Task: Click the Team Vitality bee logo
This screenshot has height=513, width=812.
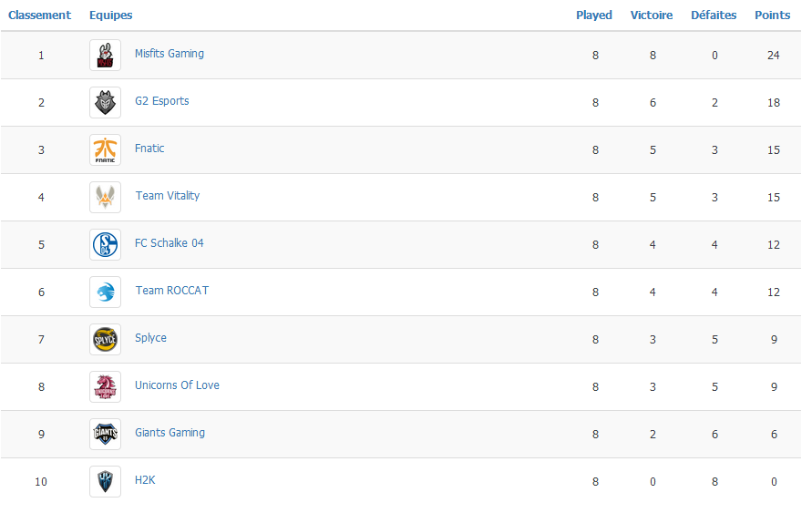Action: pos(105,197)
